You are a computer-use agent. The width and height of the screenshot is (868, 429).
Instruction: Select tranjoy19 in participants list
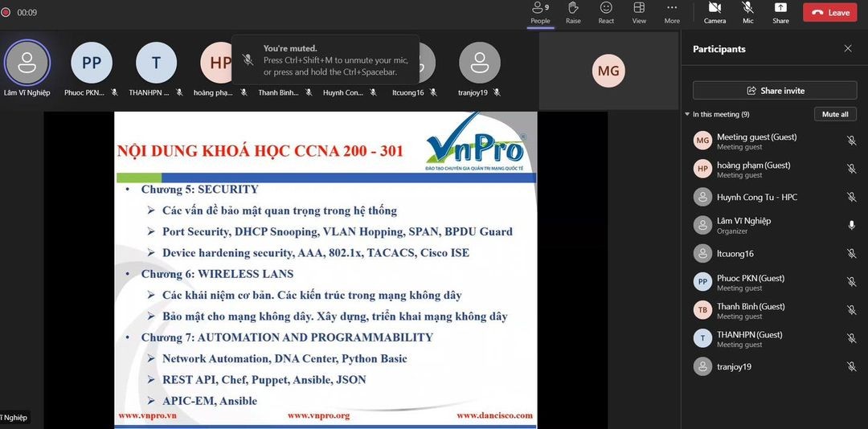click(775, 366)
